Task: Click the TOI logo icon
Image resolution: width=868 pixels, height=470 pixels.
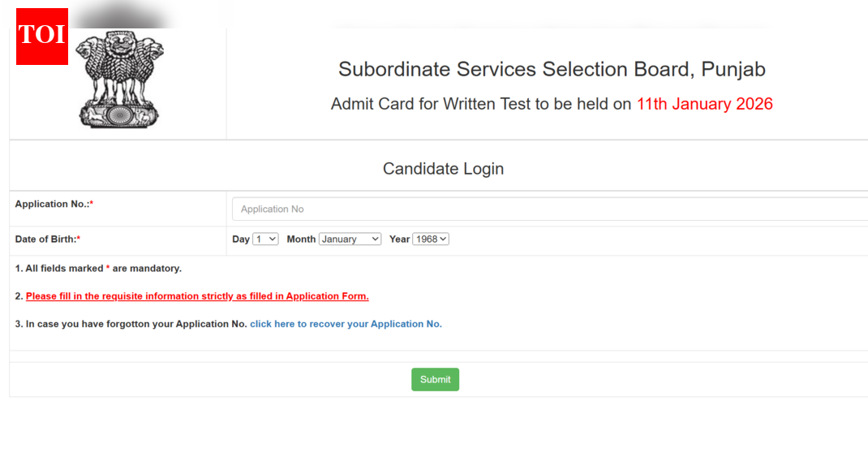Action: tap(41, 37)
